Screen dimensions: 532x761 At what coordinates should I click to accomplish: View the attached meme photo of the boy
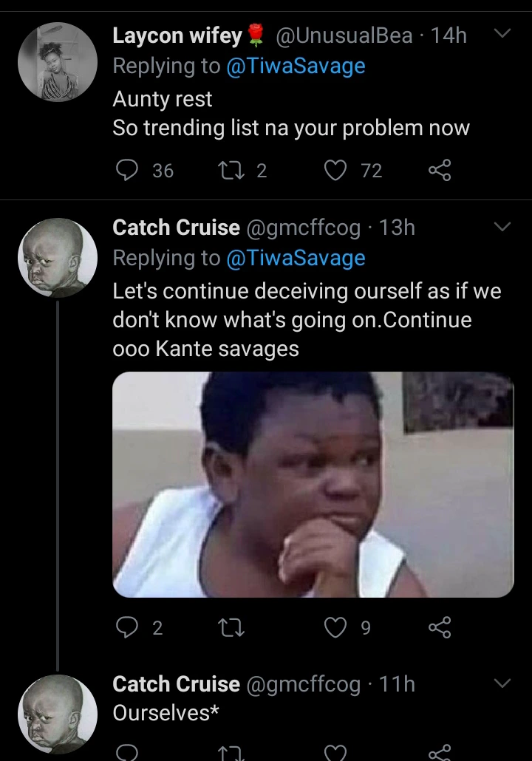point(313,484)
